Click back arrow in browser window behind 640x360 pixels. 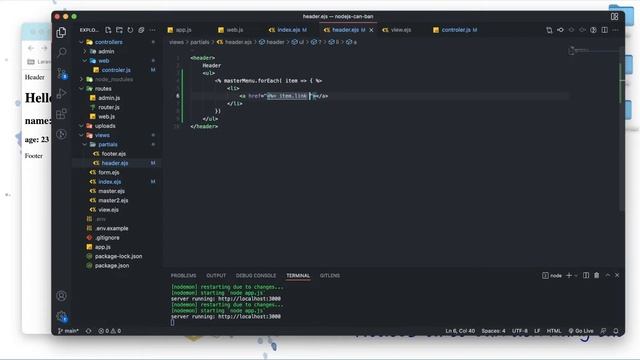(31, 48)
